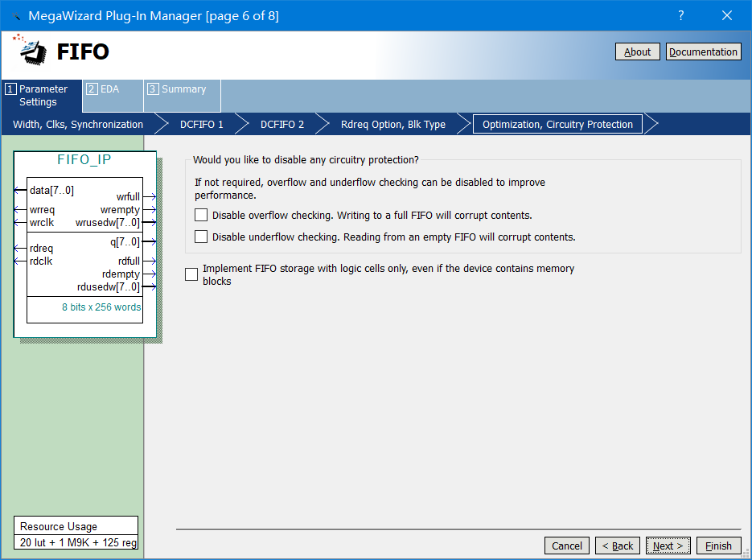Viewport: 752px width, 560px height.
Task: Check Disable overflow checking option
Action: [201, 215]
